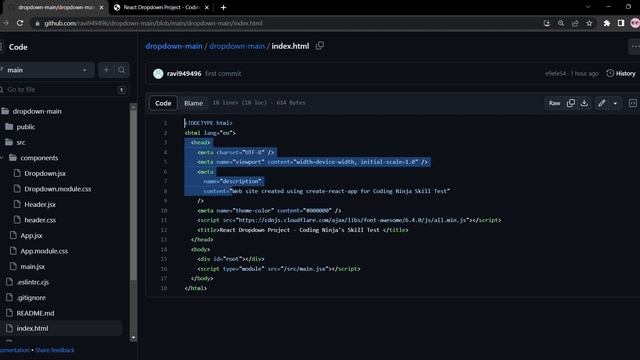Focus the Go to file field
Screen dimensions: 640x360
coord(63,90)
